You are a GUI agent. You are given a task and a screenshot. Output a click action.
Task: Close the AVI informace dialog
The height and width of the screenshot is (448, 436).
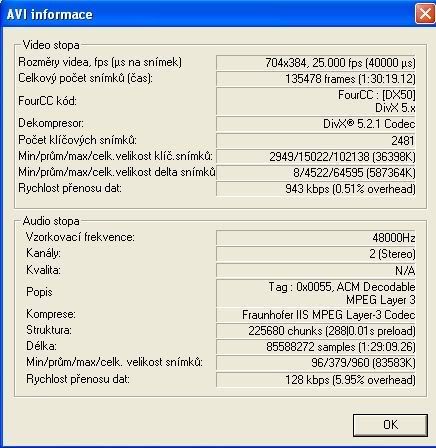coord(425,14)
